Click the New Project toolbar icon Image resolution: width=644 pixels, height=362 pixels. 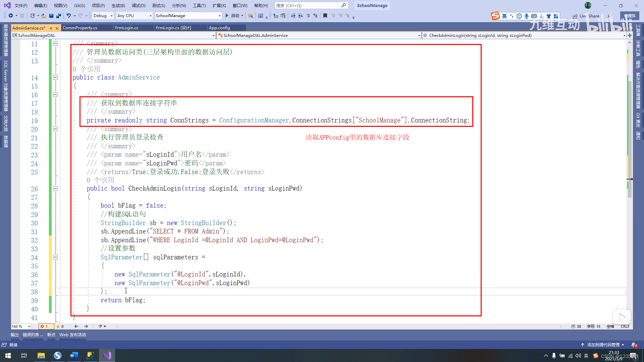(x=32, y=15)
